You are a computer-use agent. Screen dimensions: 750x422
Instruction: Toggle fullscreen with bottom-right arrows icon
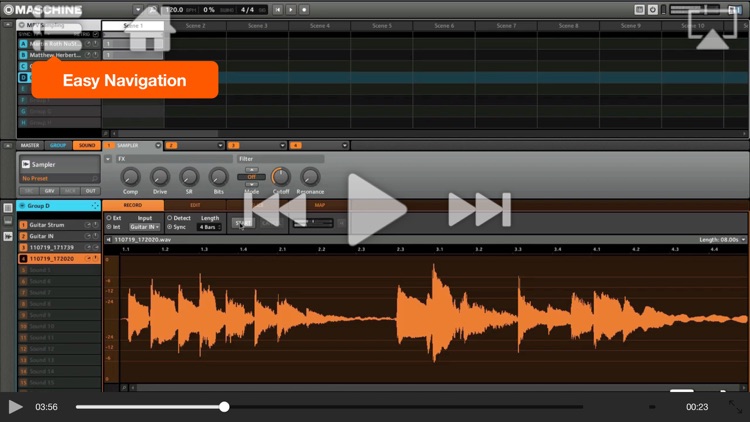pyautogui.click(x=736, y=407)
